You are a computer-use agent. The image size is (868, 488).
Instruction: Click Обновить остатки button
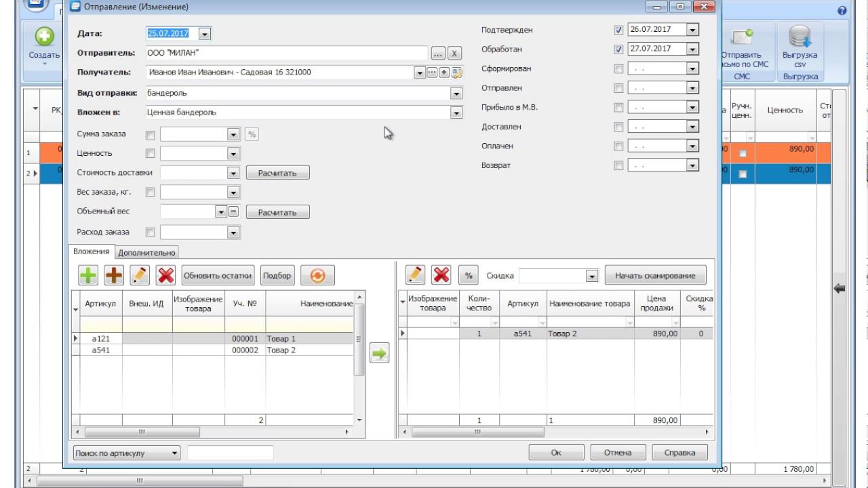[218, 276]
